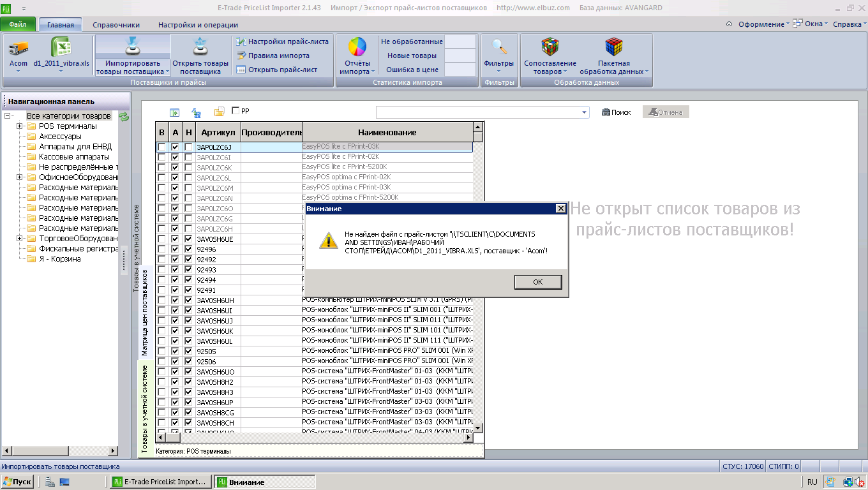Viewport: 868px width, 490px height.
Task: Toggle column H checkbox for row 92492
Action: pyautogui.click(x=188, y=259)
